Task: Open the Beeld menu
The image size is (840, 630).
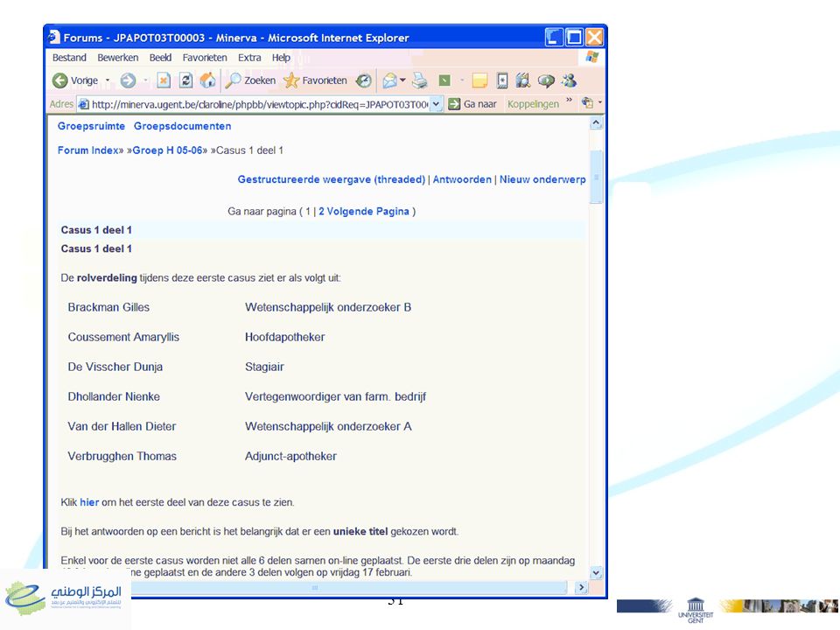Action: [160, 58]
